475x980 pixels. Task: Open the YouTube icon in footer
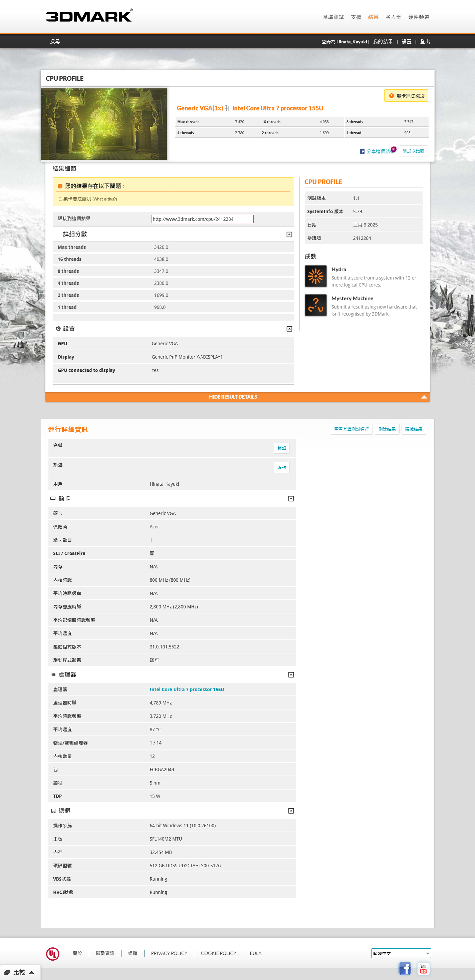423,968
